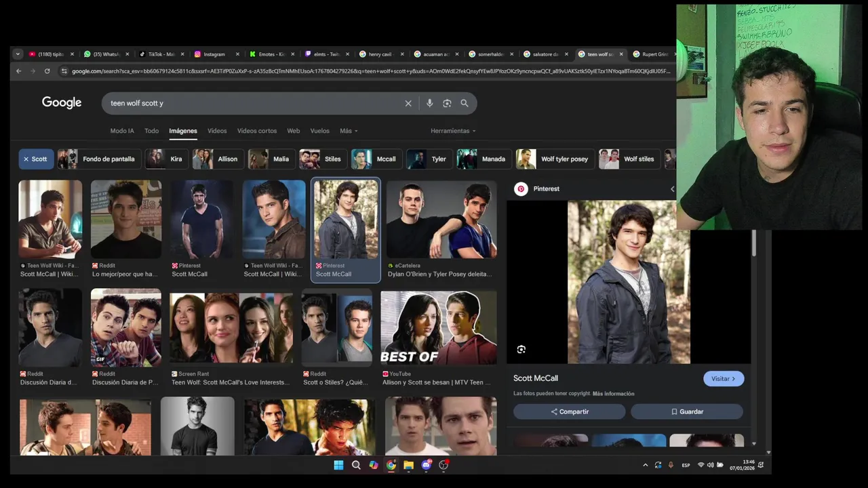
Task: Select the Malia filter chip
Action: 272,159
